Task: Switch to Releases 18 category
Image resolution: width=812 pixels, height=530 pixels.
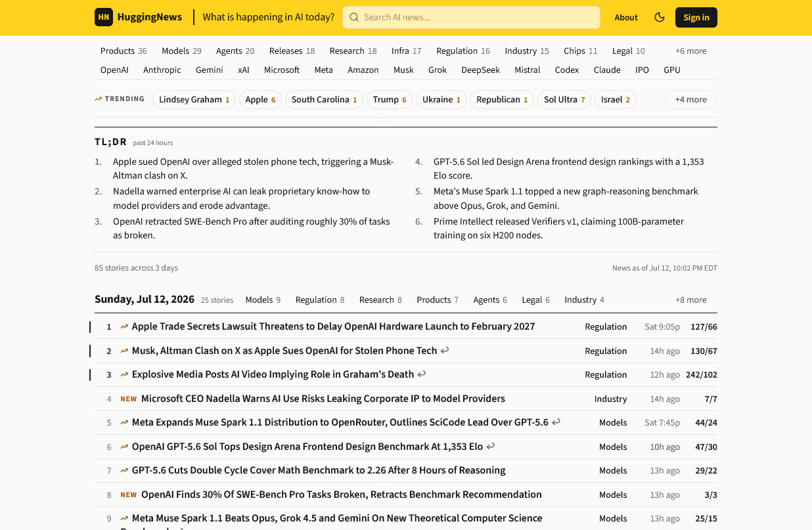Action: pyautogui.click(x=292, y=51)
